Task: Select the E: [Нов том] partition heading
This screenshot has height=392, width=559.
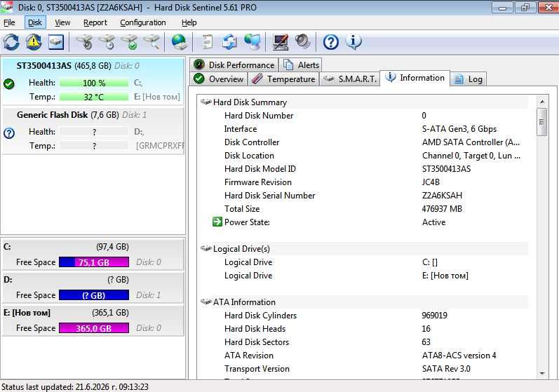Action: tap(66, 313)
